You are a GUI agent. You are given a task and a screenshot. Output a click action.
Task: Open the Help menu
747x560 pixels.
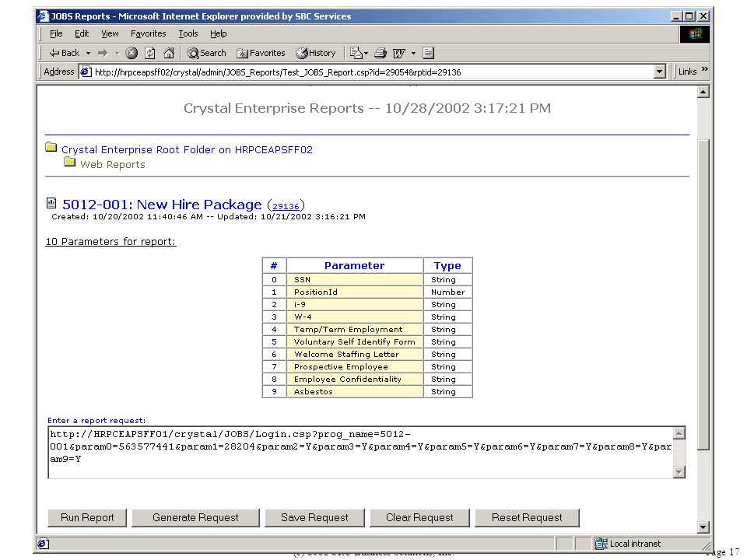218,33
